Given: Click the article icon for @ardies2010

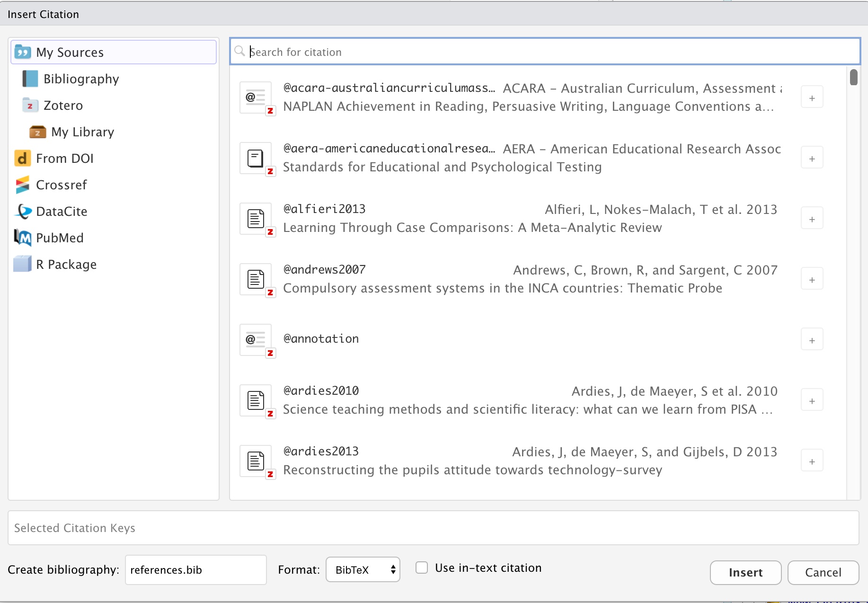Looking at the screenshot, I should click(x=256, y=400).
